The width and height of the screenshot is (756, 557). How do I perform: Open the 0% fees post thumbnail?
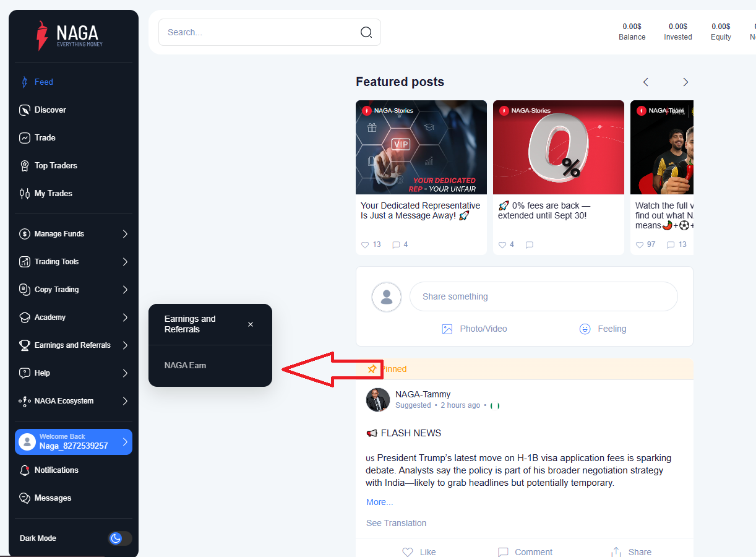(559, 147)
